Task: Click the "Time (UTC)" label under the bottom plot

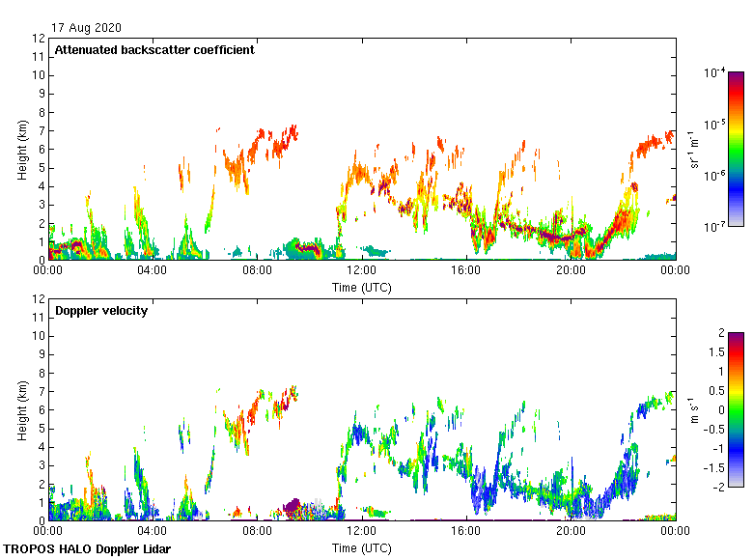Action: click(x=361, y=547)
